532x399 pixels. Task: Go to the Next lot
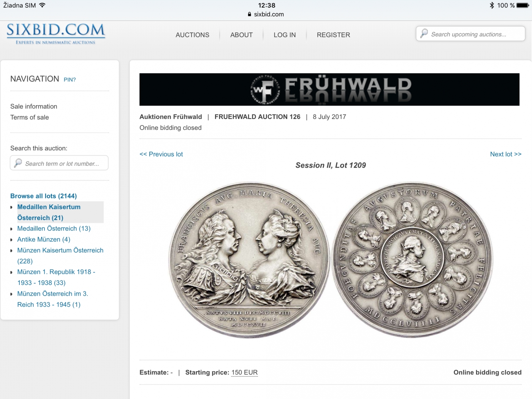pos(505,154)
